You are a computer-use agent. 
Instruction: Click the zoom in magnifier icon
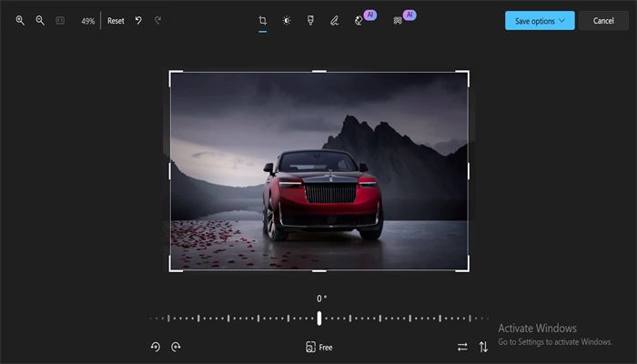pos(20,20)
